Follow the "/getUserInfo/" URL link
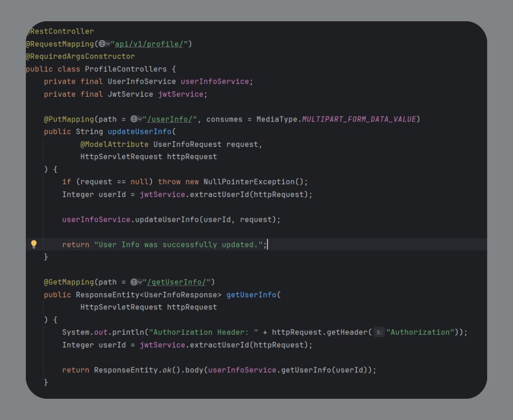Image resolution: width=513 pixels, height=420 pixels. coord(177,282)
